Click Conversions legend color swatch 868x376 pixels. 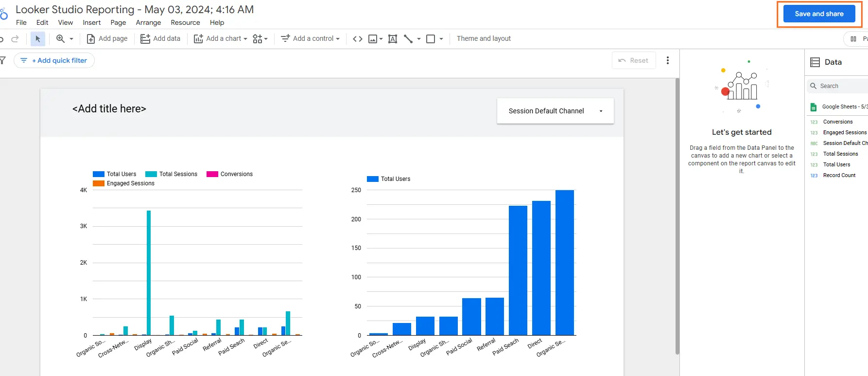(212, 174)
